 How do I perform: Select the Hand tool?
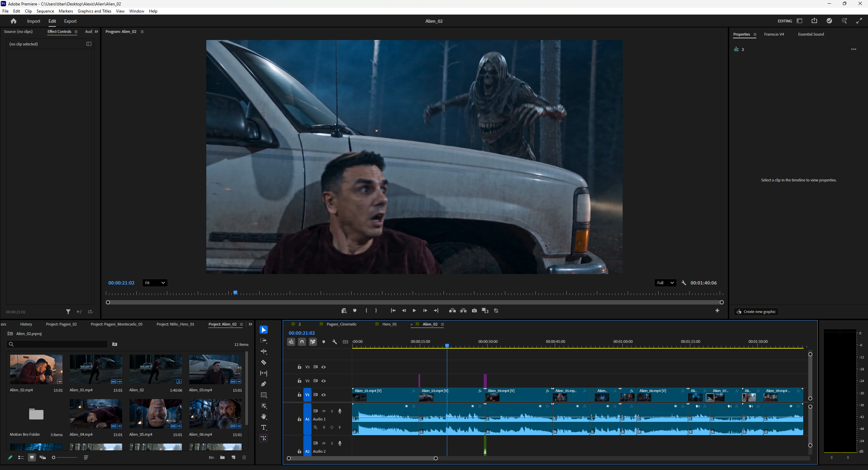(x=264, y=416)
